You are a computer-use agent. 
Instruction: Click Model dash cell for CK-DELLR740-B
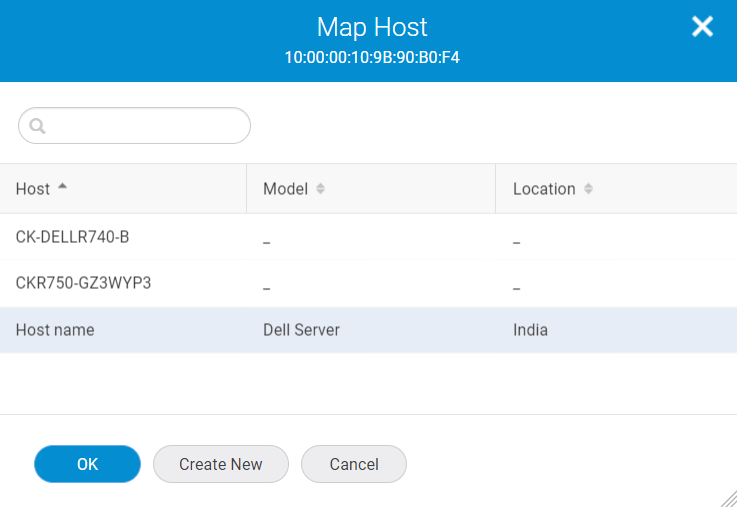pos(267,242)
